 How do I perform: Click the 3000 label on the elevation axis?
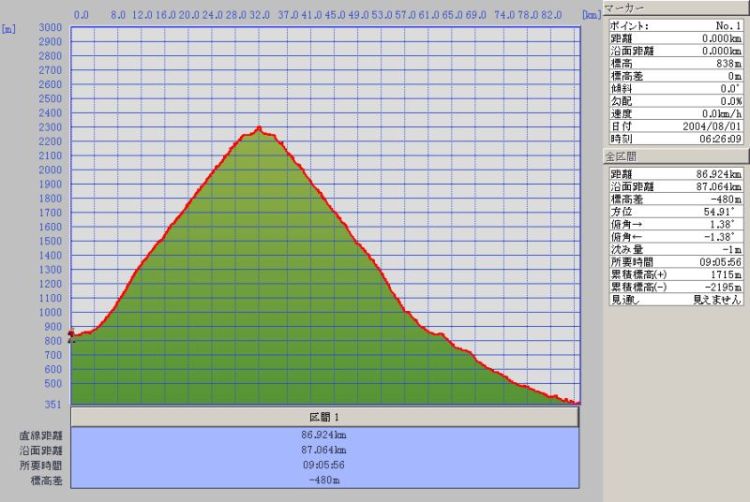(x=48, y=28)
